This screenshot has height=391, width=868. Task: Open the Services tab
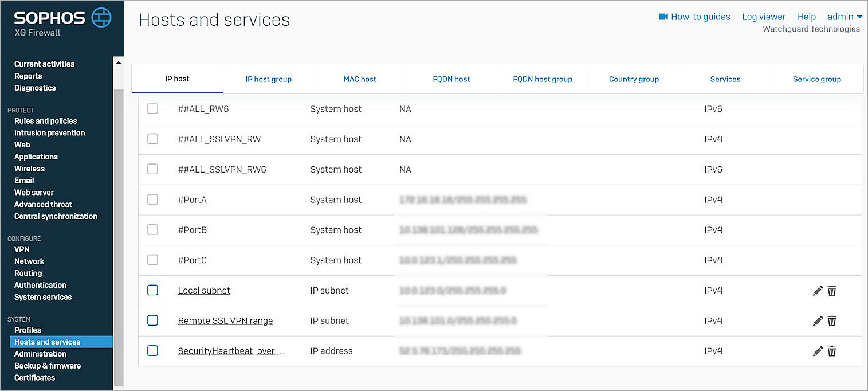pyautogui.click(x=725, y=79)
